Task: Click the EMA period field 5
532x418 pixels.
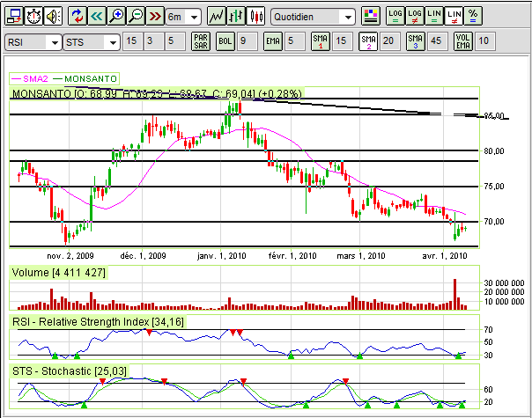Action: (x=294, y=41)
